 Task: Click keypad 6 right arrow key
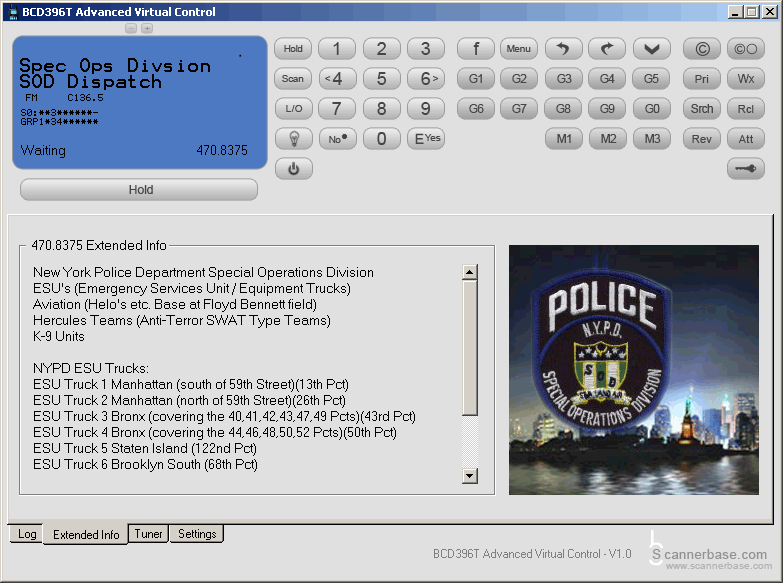(425, 78)
